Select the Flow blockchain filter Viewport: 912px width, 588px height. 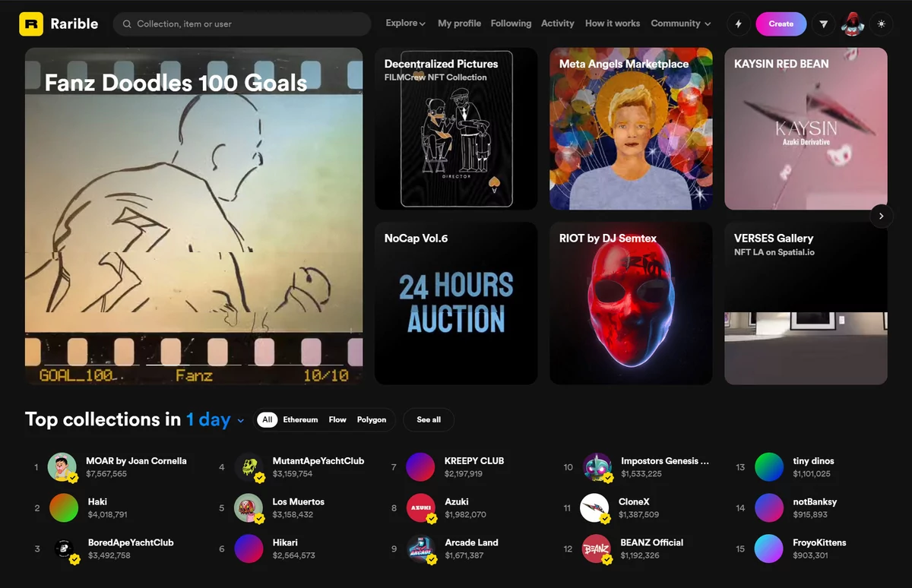tap(337, 419)
